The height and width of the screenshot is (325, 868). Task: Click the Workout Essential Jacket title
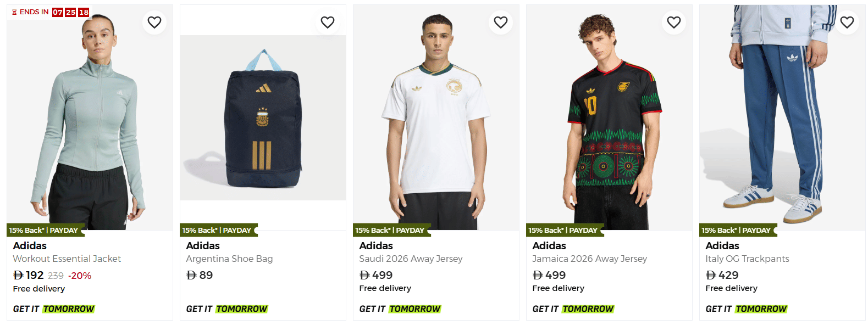[x=67, y=259]
